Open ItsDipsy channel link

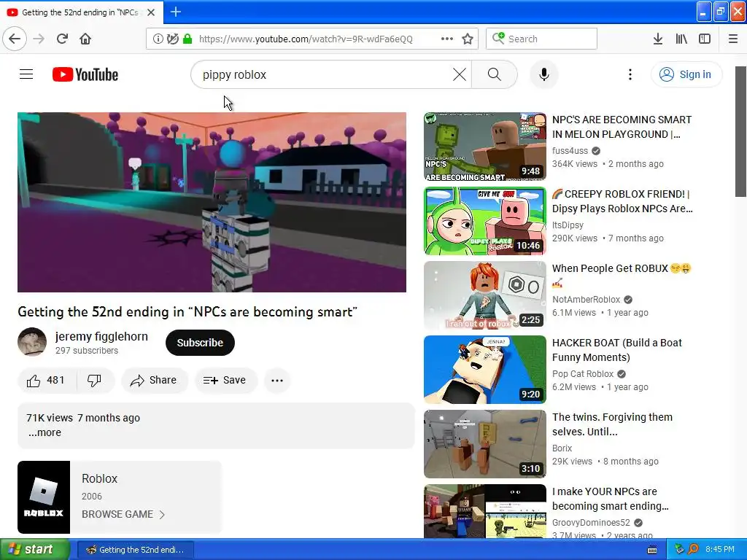pos(568,225)
